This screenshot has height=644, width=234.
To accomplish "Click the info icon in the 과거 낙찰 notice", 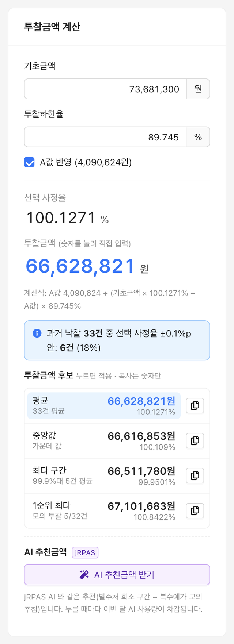I will [x=37, y=333].
